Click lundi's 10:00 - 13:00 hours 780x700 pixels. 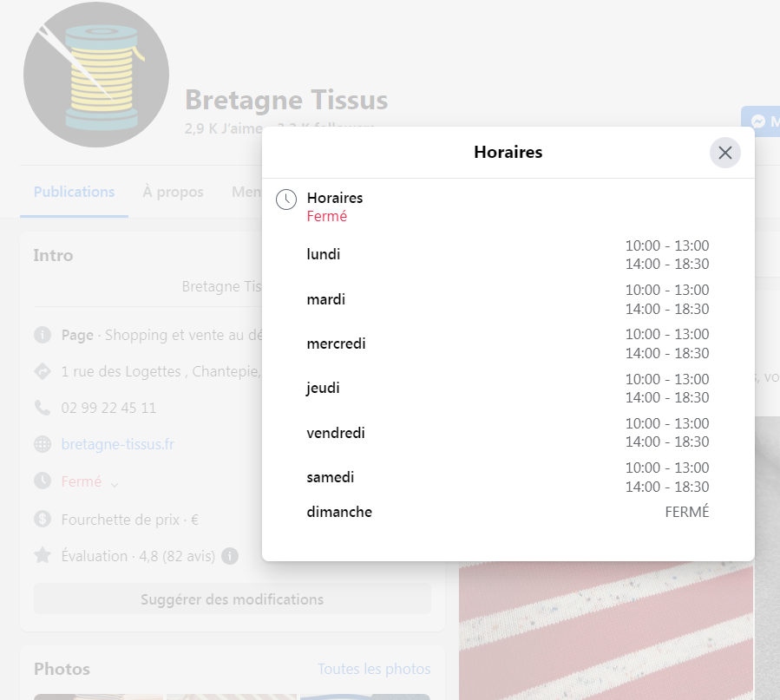667,245
